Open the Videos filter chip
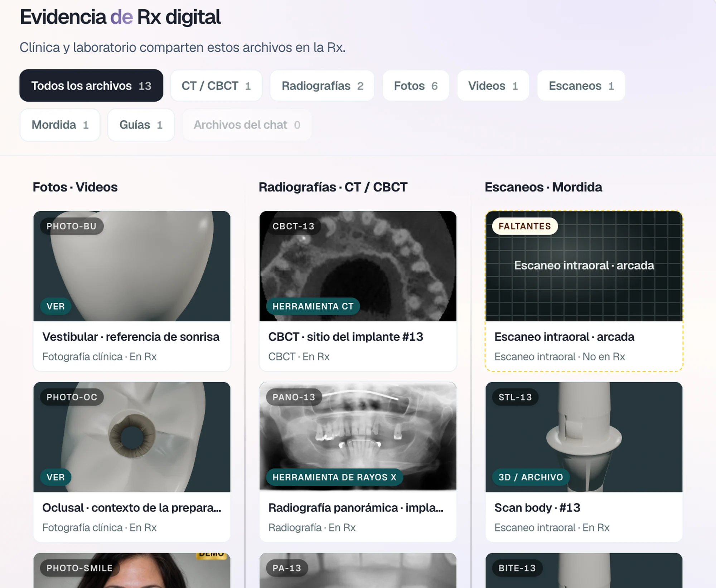 click(493, 86)
